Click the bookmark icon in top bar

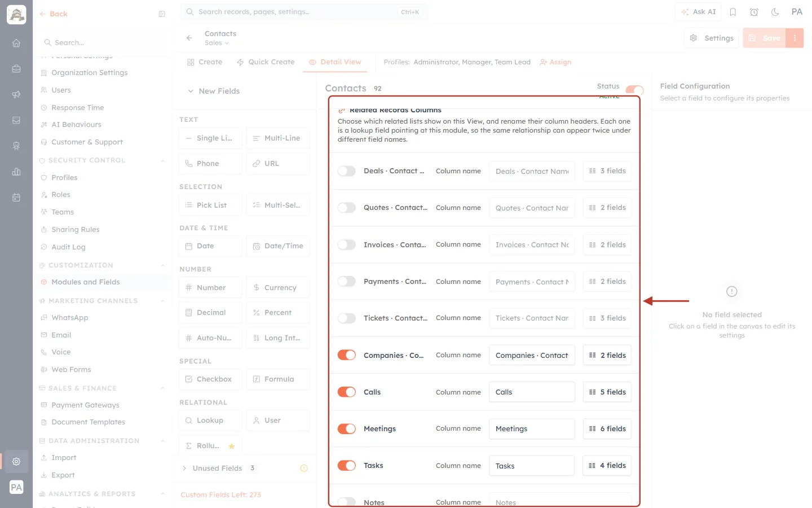[733, 12]
